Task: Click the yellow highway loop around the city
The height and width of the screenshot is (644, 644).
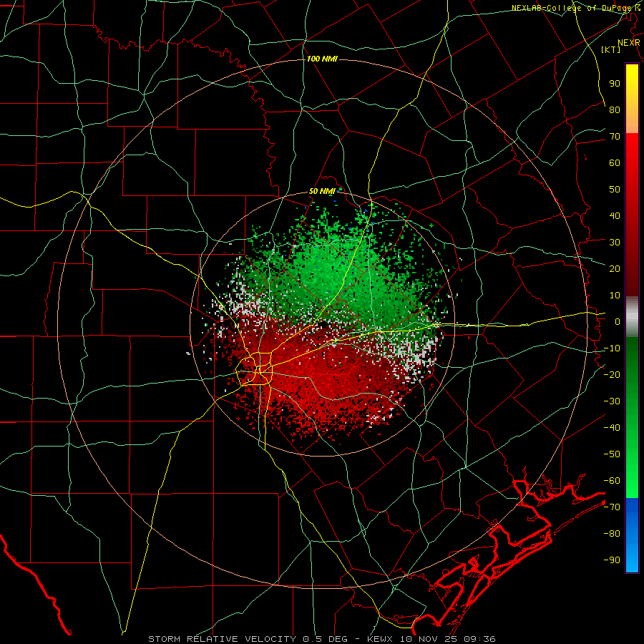Action: (255, 369)
